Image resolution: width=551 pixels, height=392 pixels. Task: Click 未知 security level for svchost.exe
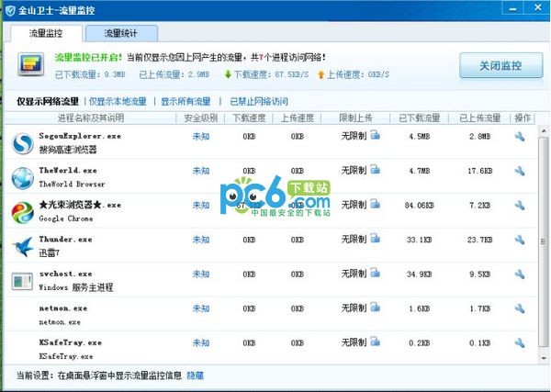[x=201, y=274]
